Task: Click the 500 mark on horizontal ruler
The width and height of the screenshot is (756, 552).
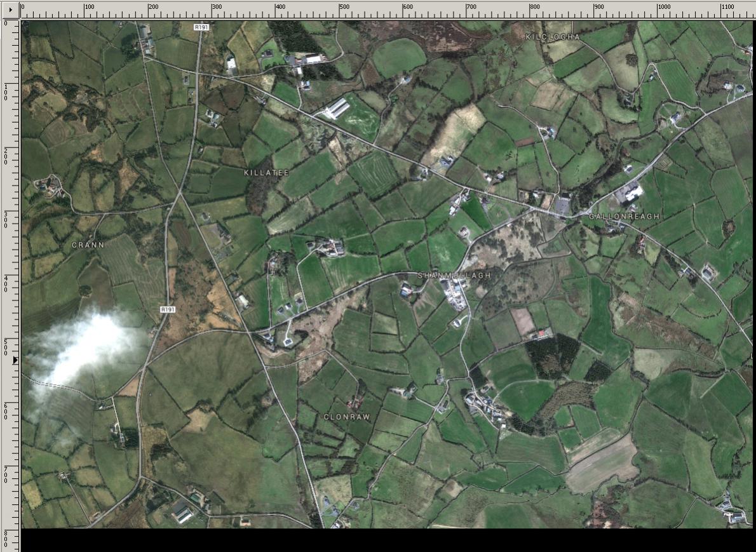Action: pyautogui.click(x=344, y=8)
